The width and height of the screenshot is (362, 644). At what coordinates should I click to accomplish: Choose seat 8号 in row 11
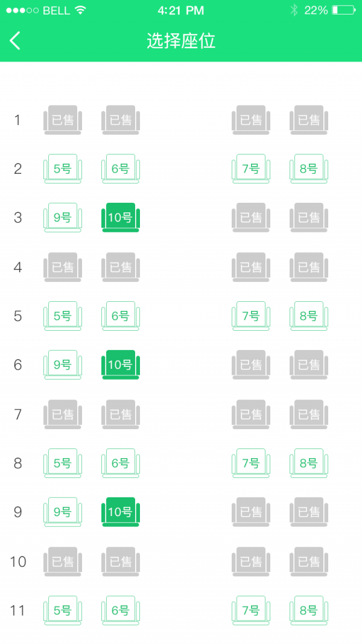(x=309, y=610)
